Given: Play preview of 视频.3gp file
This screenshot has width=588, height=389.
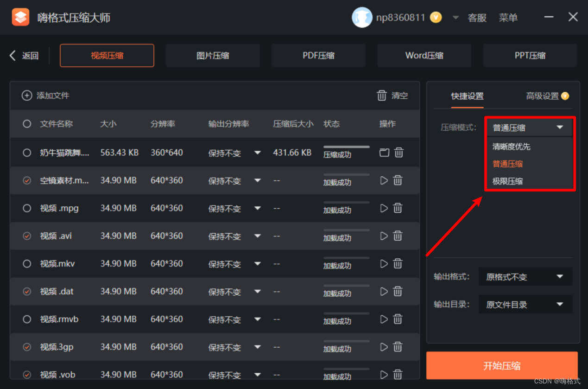Looking at the screenshot, I should [384, 347].
